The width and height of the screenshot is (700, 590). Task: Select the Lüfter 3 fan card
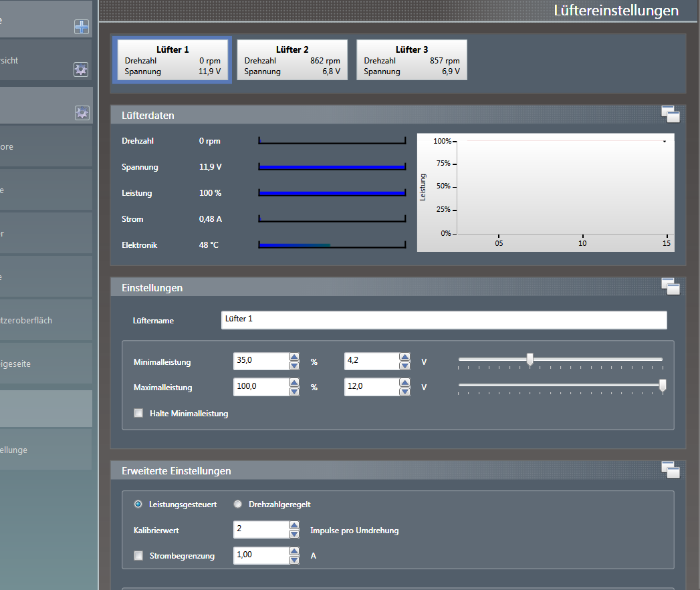click(x=412, y=60)
